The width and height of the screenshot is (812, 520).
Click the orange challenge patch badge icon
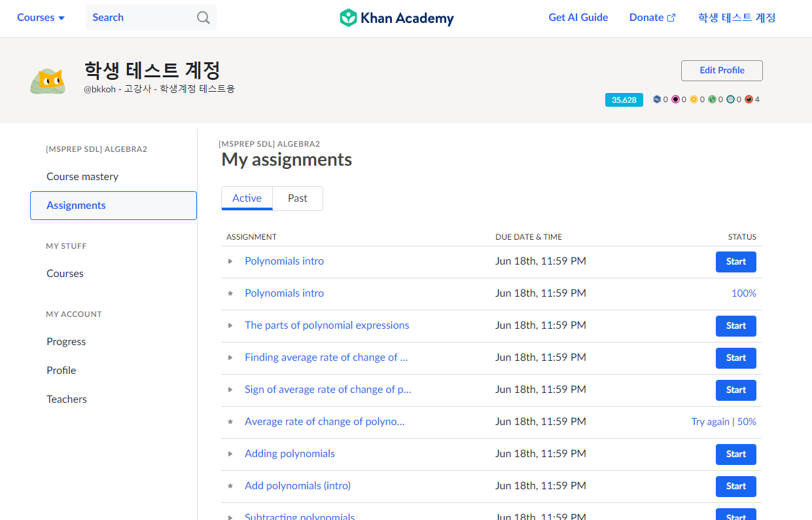coord(749,100)
